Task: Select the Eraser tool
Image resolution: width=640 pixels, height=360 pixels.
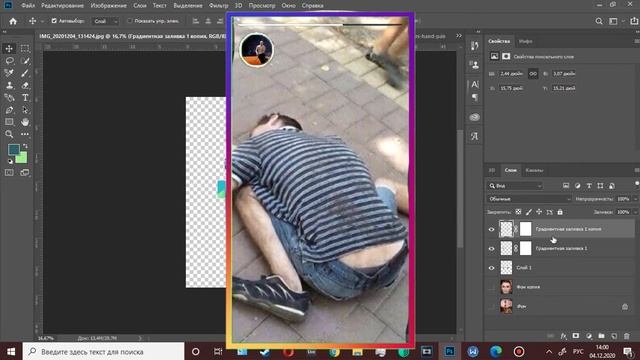Action: coord(25,85)
